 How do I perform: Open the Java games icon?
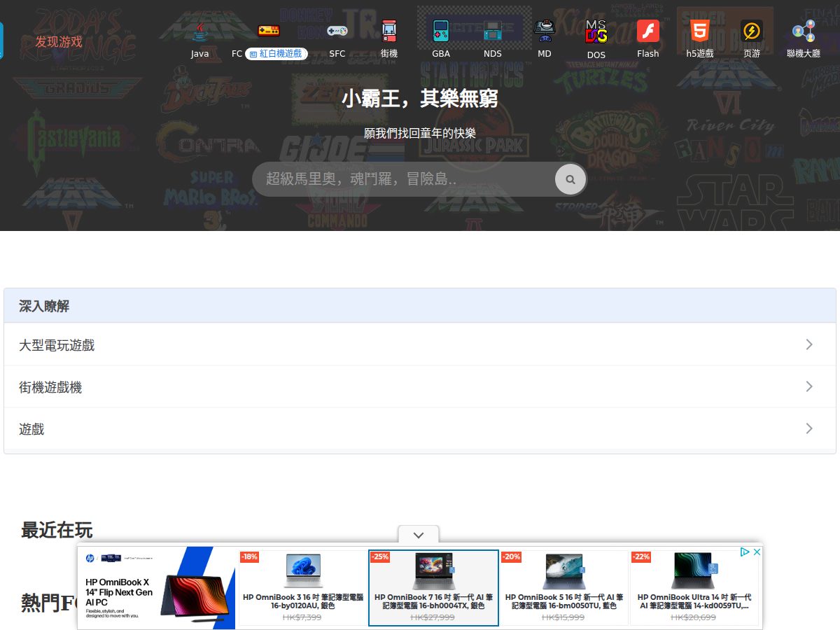[200, 31]
